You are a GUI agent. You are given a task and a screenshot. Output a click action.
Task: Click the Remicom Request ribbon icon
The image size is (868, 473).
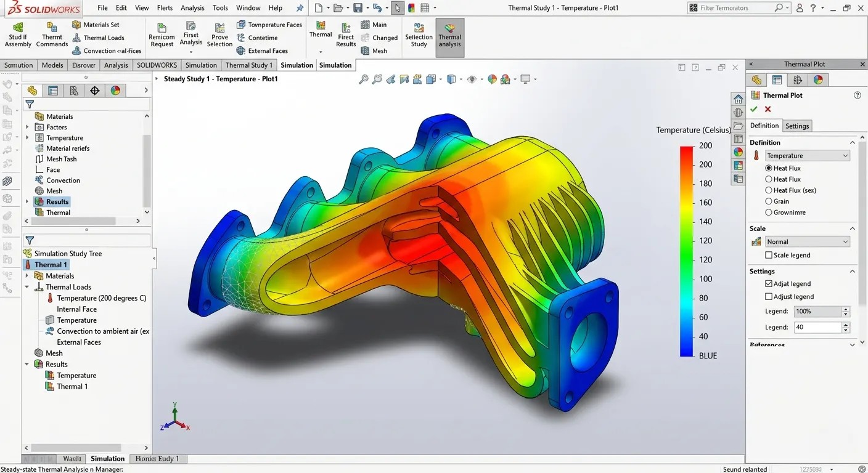click(x=162, y=34)
